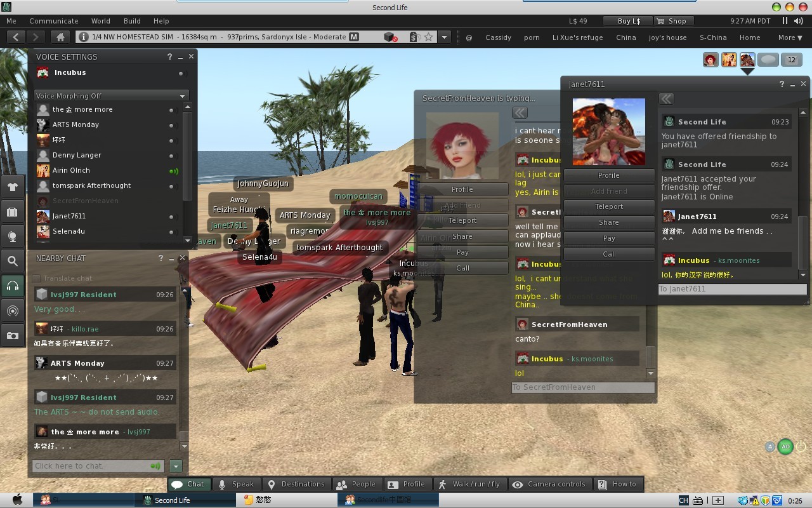Open the Apple menu in taskbar
Viewport: 812px width, 508px height.
(x=17, y=500)
